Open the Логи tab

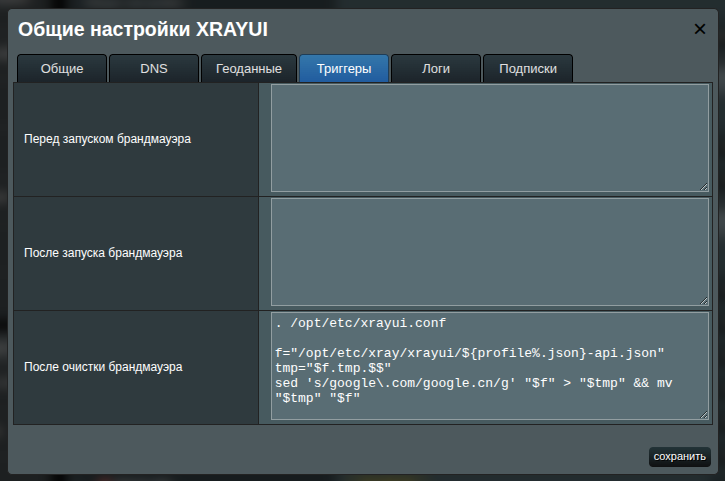tap(436, 68)
